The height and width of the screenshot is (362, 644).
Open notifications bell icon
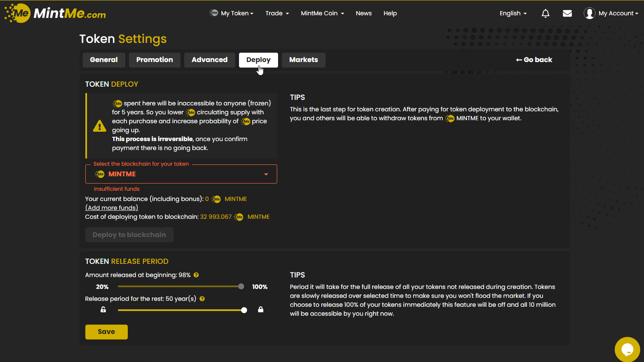(x=546, y=14)
